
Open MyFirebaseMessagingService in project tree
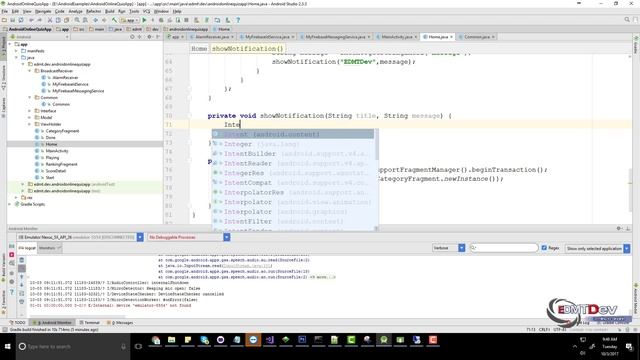pos(78,91)
